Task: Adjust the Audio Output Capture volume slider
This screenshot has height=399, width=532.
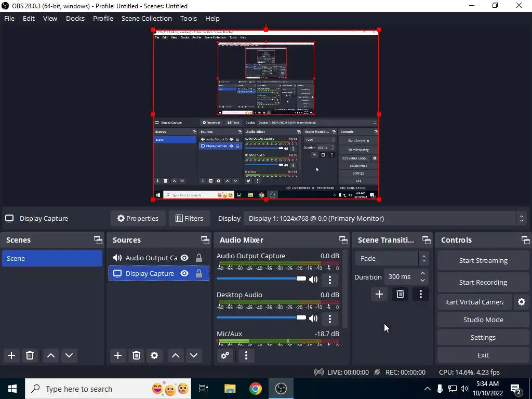Action: coord(261,278)
